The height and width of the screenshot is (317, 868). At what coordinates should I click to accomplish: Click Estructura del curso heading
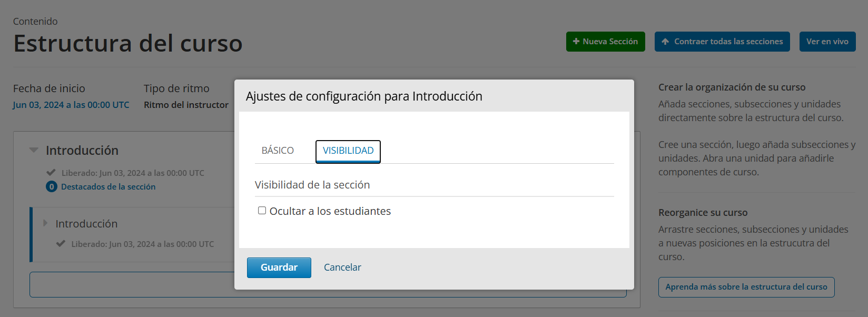(128, 43)
